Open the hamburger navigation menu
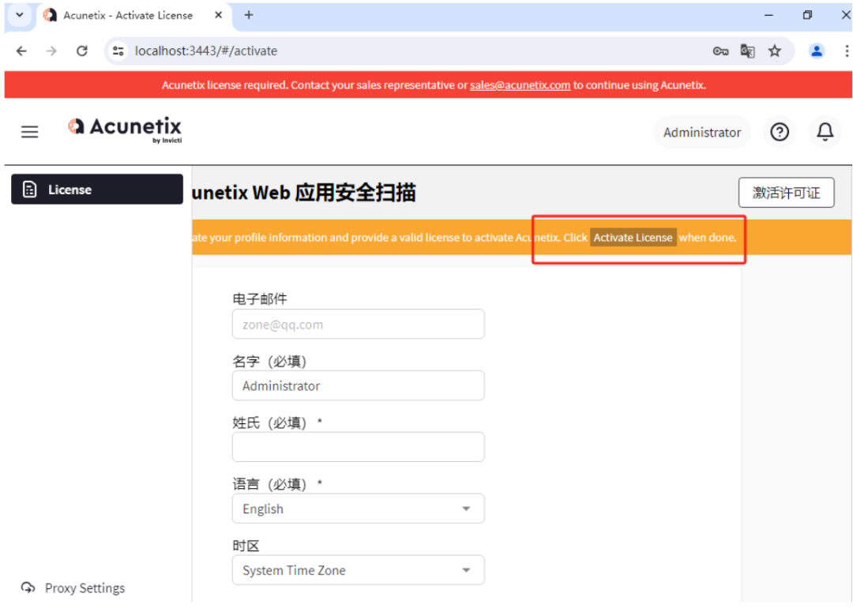Image resolution: width=853 pixels, height=616 pixels. click(29, 132)
